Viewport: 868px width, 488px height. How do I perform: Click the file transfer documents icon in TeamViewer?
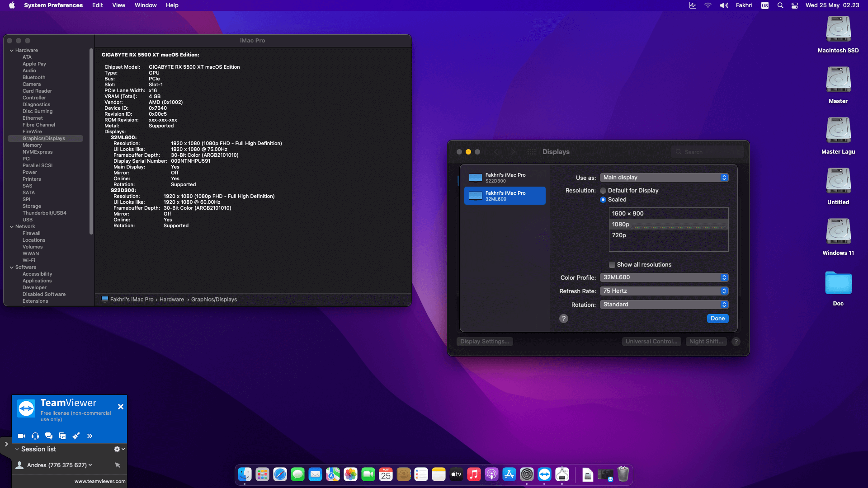click(62, 436)
